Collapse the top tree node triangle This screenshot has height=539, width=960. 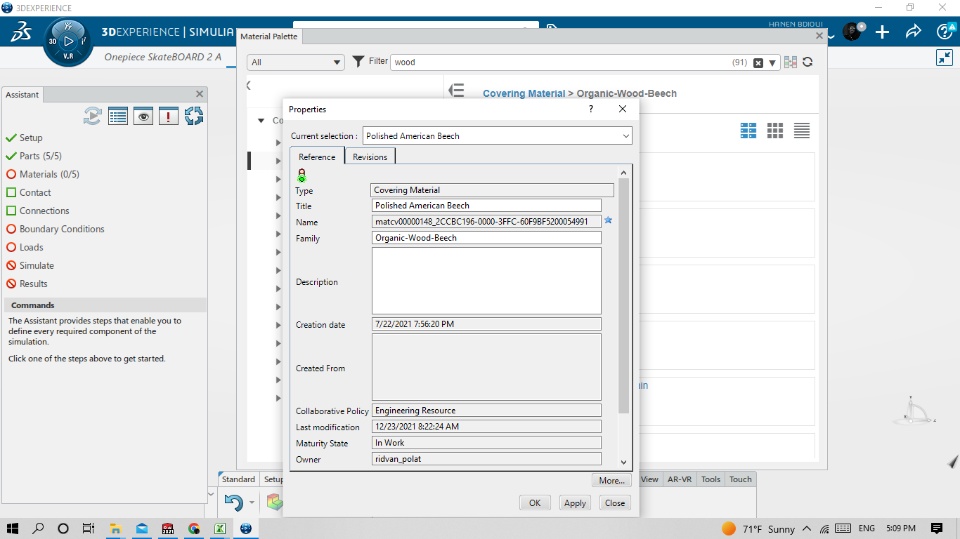tap(261, 121)
